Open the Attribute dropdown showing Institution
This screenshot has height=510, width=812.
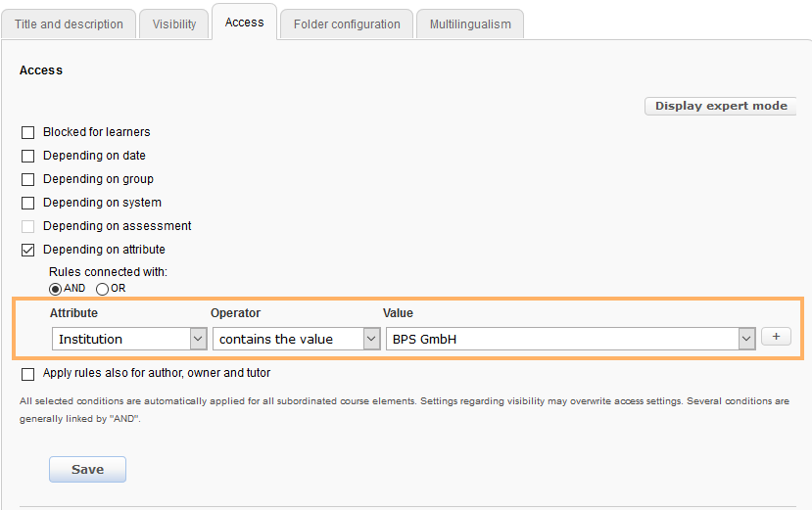click(x=128, y=339)
